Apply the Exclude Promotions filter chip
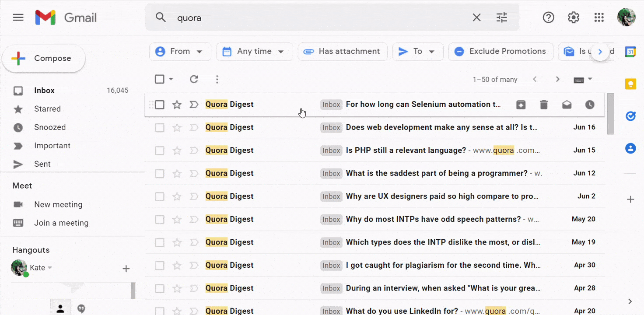 [500, 52]
